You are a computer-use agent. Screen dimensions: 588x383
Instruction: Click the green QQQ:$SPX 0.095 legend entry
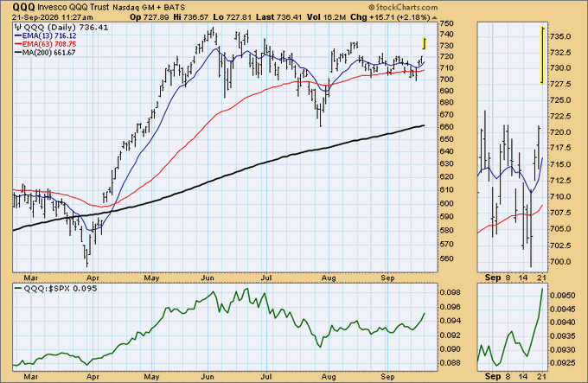point(56,288)
